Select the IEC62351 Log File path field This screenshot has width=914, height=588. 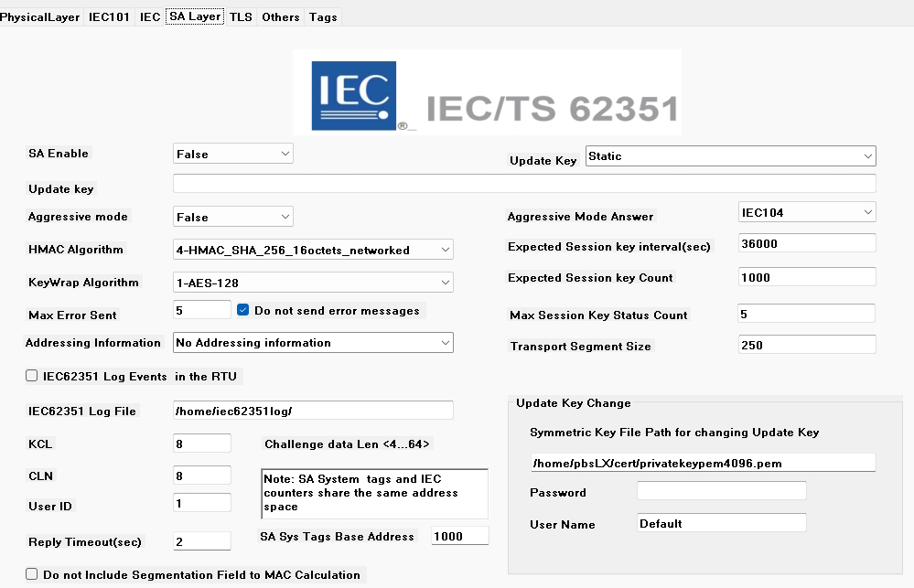pos(312,410)
